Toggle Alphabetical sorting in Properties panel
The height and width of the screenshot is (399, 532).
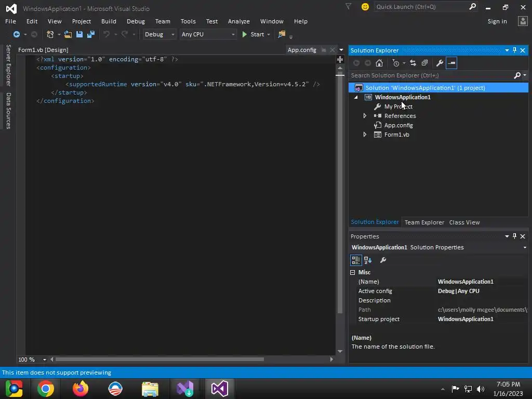coord(368,260)
